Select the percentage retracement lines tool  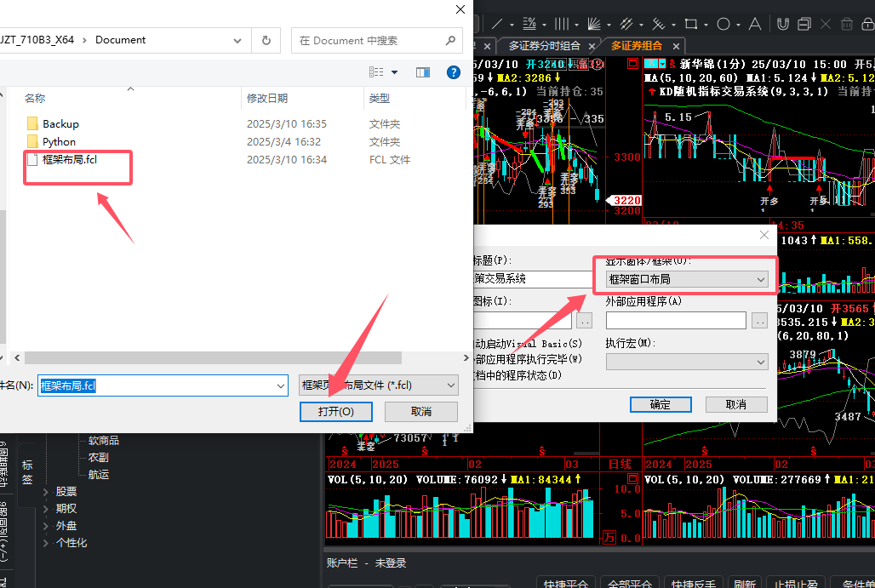pos(529,24)
